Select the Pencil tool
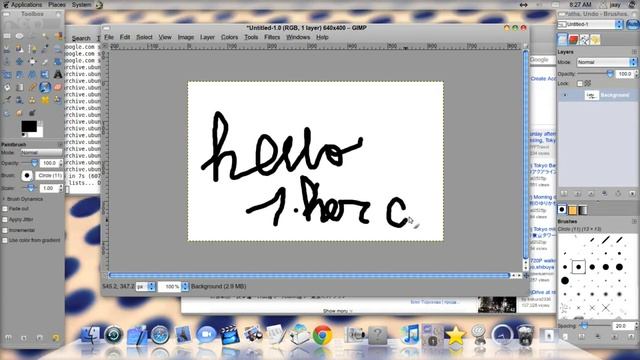 [x=32, y=87]
